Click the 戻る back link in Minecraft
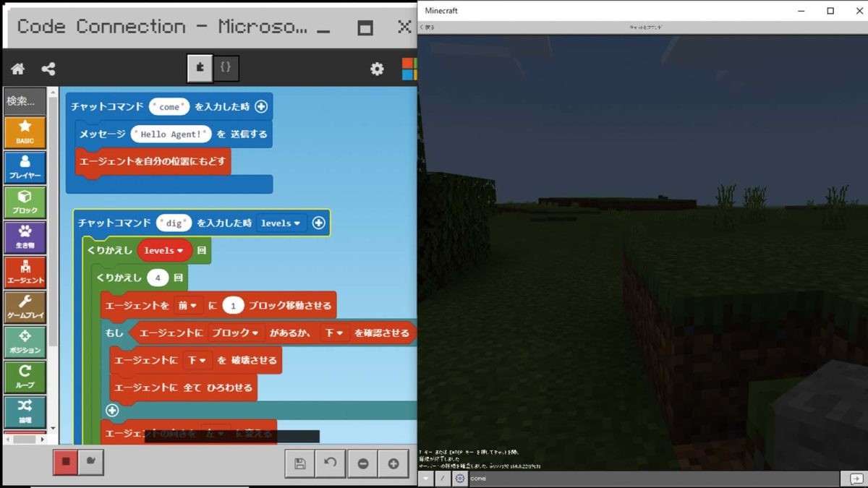868x488 pixels. (427, 27)
